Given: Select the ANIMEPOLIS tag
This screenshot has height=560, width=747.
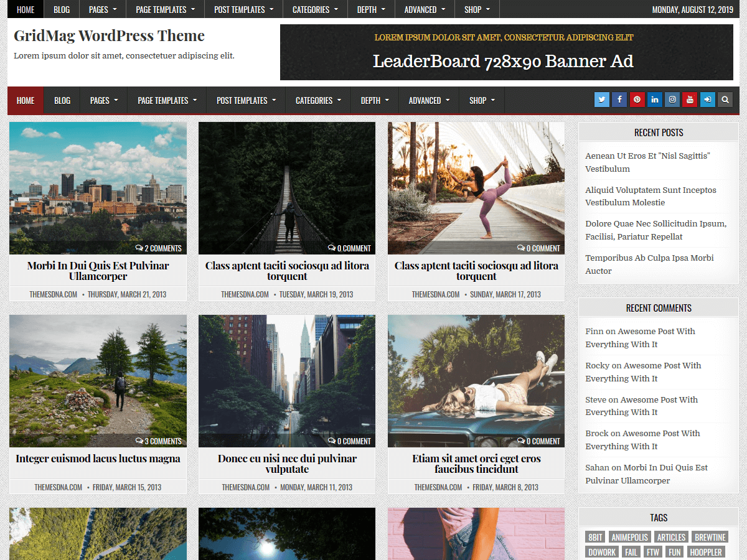Looking at the screenshot, I should point(631,537).
